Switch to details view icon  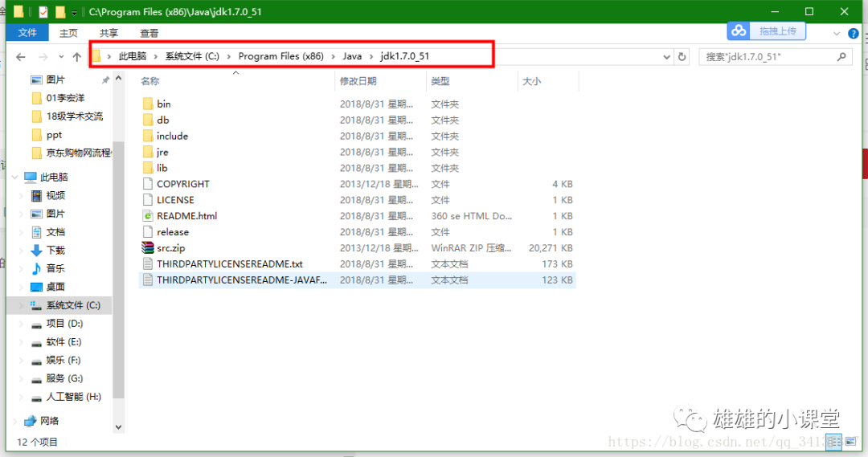[834, 442]
